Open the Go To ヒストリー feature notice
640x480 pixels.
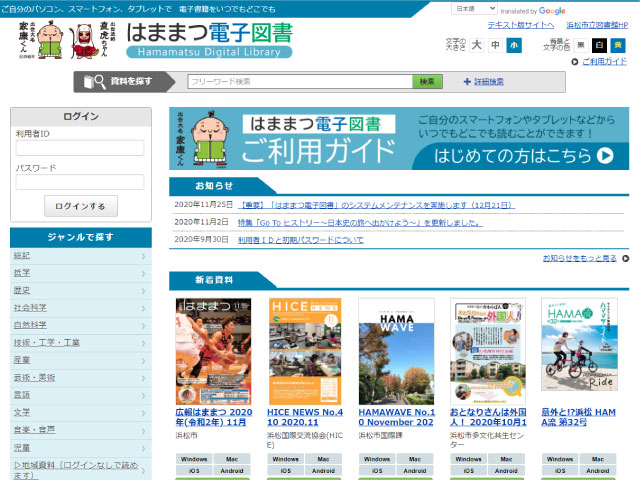tap(360, 223)
